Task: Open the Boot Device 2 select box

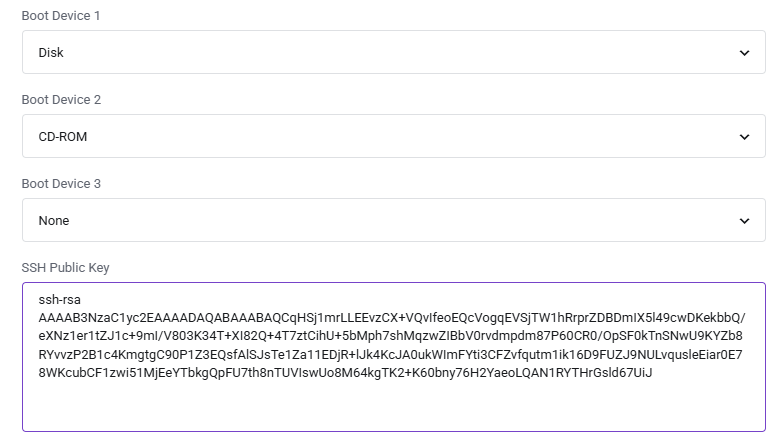Action: [x=393, y=136]
